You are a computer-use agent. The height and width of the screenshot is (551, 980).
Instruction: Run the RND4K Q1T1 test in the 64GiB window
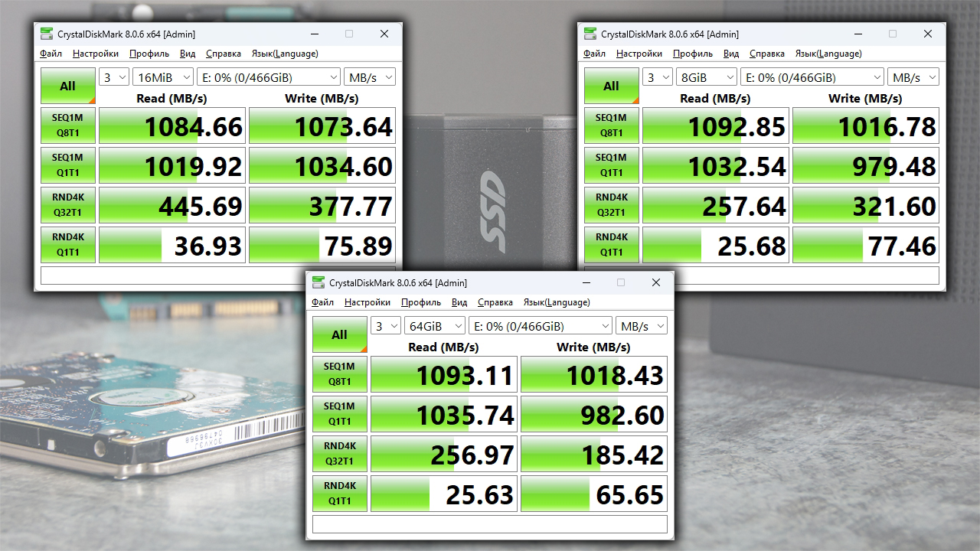click(x=340, y=494)
